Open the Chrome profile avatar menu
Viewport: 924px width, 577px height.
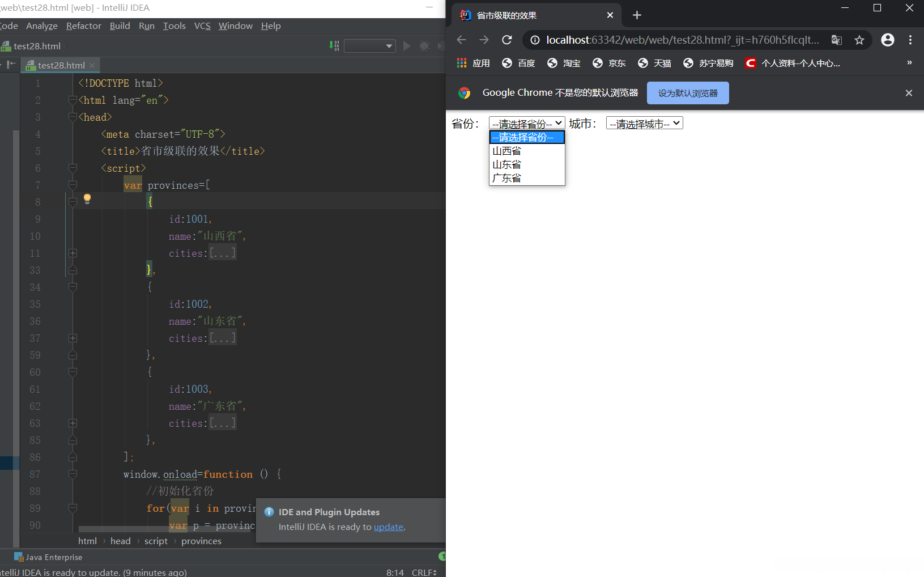(x=888, y=40)
